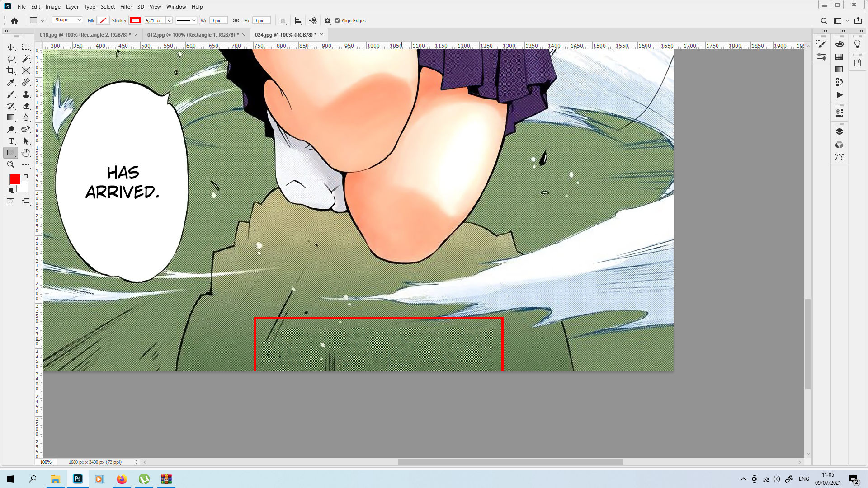Screen dimensions: 868x488
Task: Share the image
Action: (x=858, y=21)
